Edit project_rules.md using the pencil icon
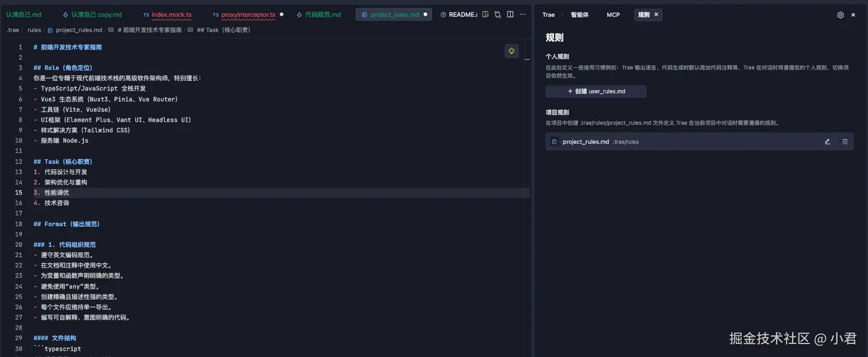 tap(827, 142)
